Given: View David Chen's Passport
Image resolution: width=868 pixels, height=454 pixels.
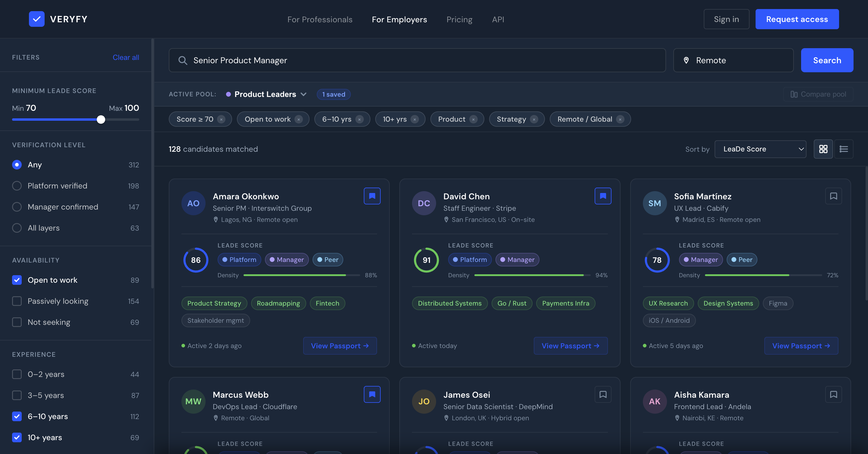Looking at the screenshot, I should pyautogui.click(x=571, y=346).
